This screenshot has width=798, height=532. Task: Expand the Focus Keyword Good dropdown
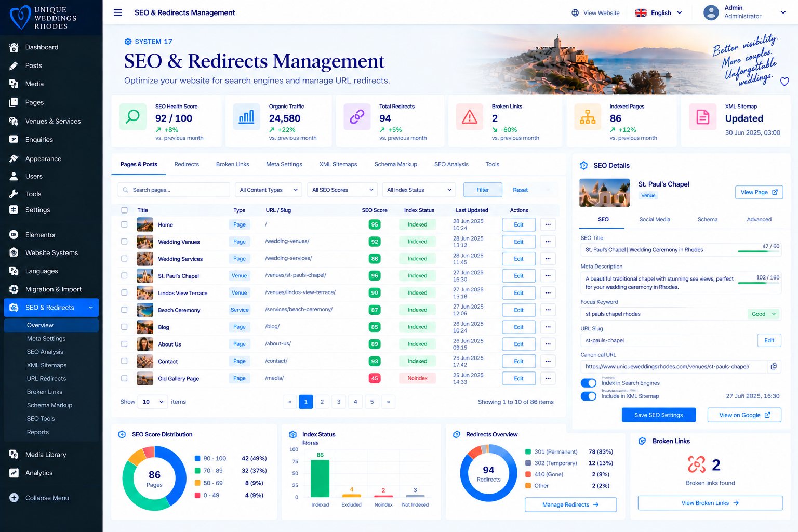(764, 314)
